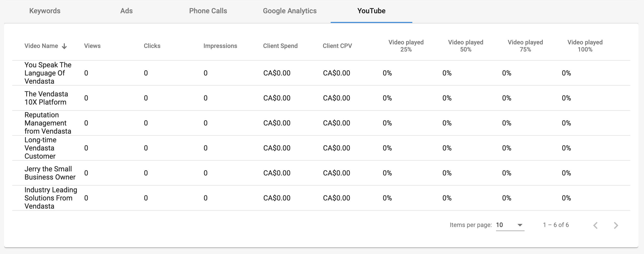Sort by the Views column
The height and width of the screenshot is (254, 644).
tap(92, 46)
